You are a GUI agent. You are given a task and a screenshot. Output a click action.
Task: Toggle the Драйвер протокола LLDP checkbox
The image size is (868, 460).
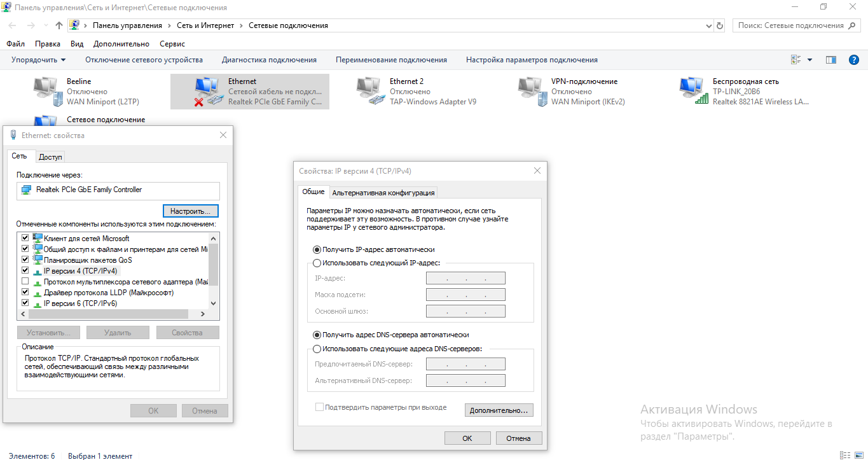click(x=25, y=292)
